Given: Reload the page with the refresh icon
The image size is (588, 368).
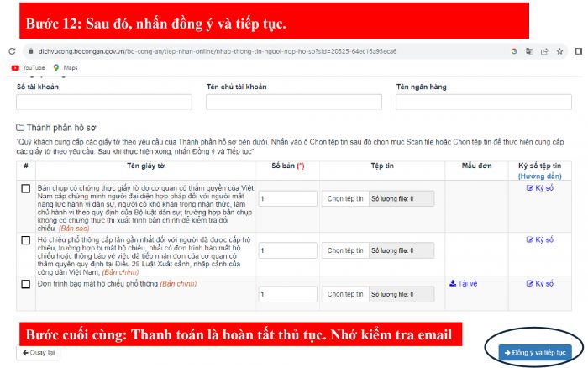Looking at the screenshot, I should click(x=12, y=51).
